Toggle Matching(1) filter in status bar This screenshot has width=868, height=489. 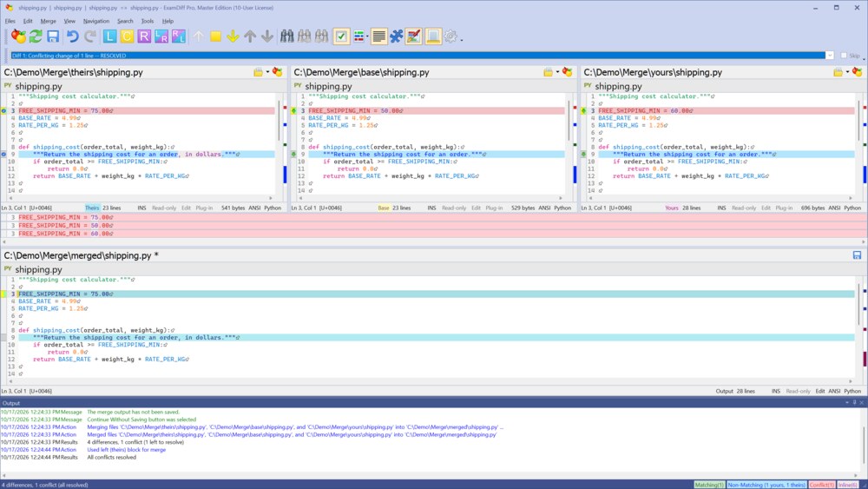tap(709, 485)
